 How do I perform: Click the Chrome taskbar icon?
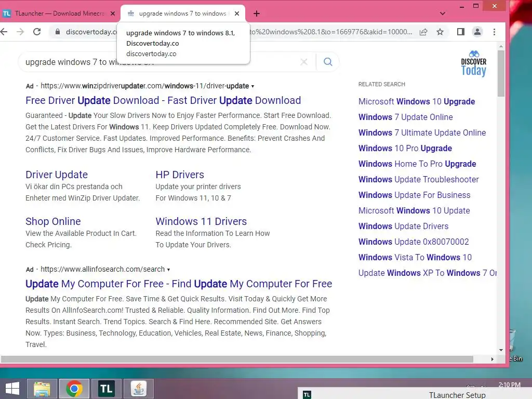tap(74, 389)
